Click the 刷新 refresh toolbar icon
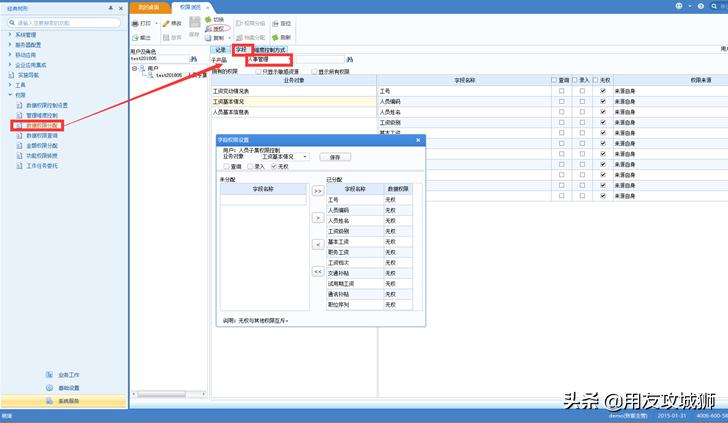The image size is (728, 423). (275, 37)
